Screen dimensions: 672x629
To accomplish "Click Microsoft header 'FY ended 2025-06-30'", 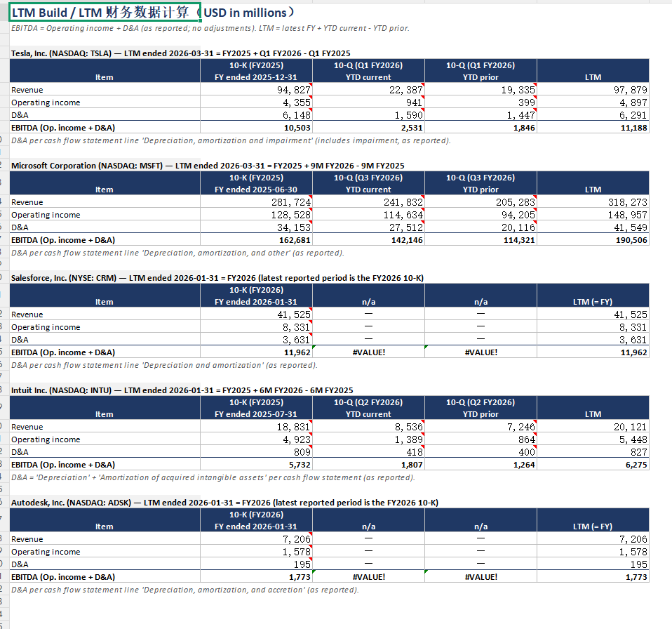I will [256, 190].
